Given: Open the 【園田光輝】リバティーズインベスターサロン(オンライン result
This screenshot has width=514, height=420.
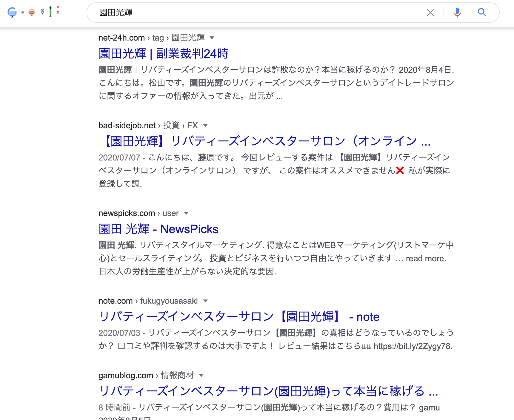Looking at the screenshot, I should (264, 141).
